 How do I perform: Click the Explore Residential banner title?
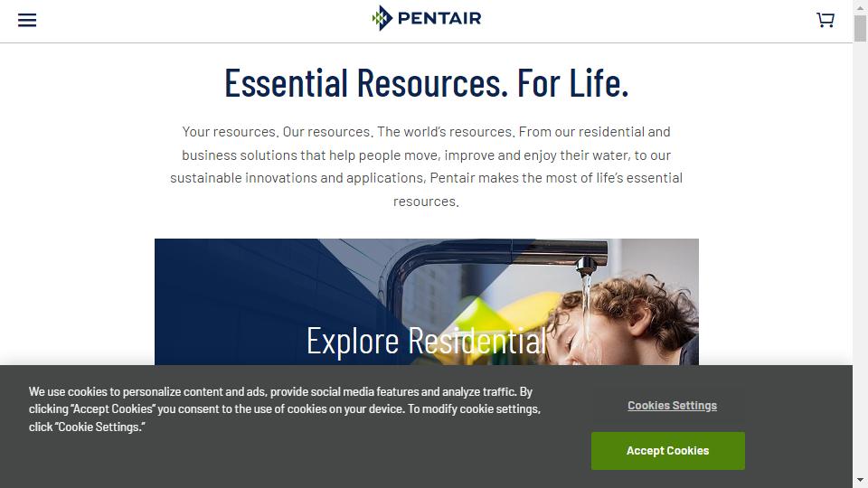(426, 341)
